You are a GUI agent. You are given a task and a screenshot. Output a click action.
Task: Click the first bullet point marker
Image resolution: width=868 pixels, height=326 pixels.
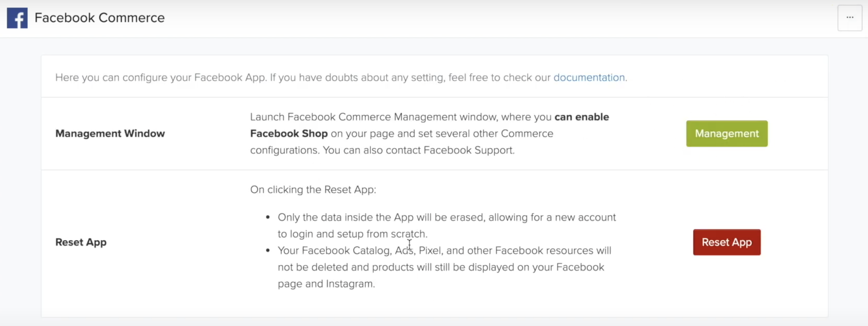click(268, 217)
